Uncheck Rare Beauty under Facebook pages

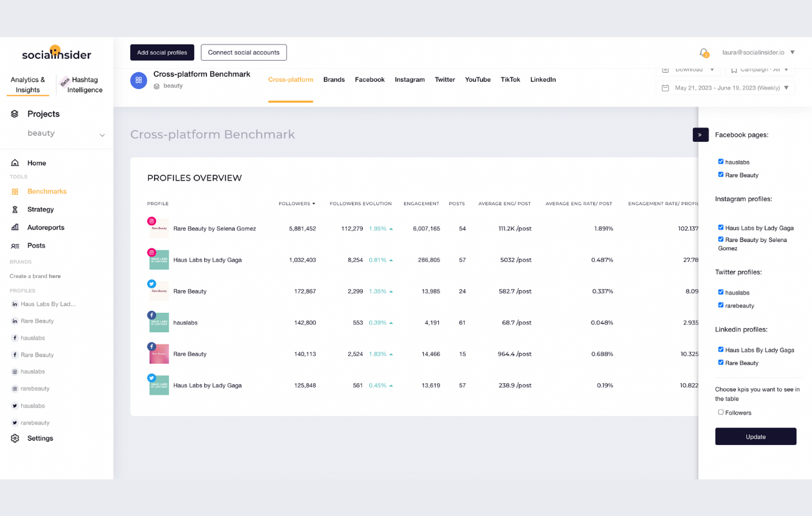point(720,175)
